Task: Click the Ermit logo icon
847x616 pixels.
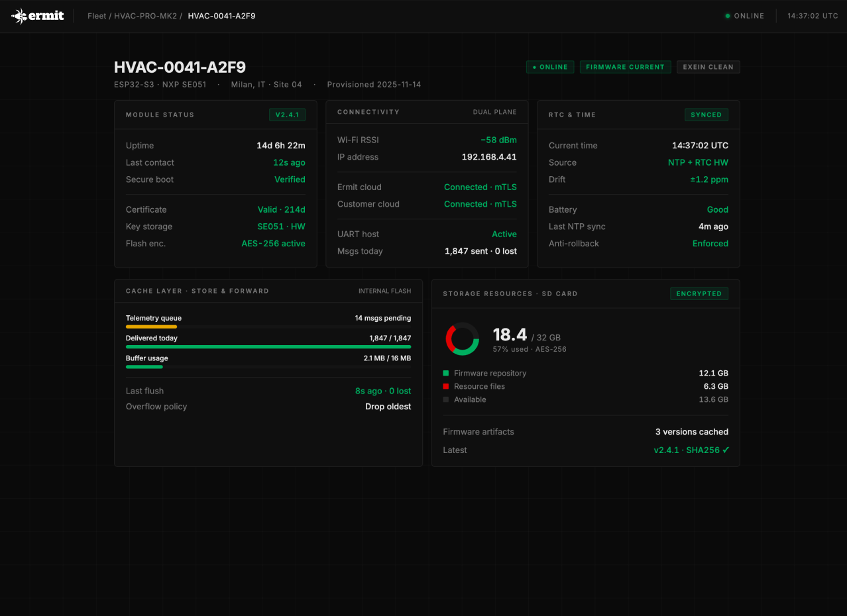Action: pos(19,16)
